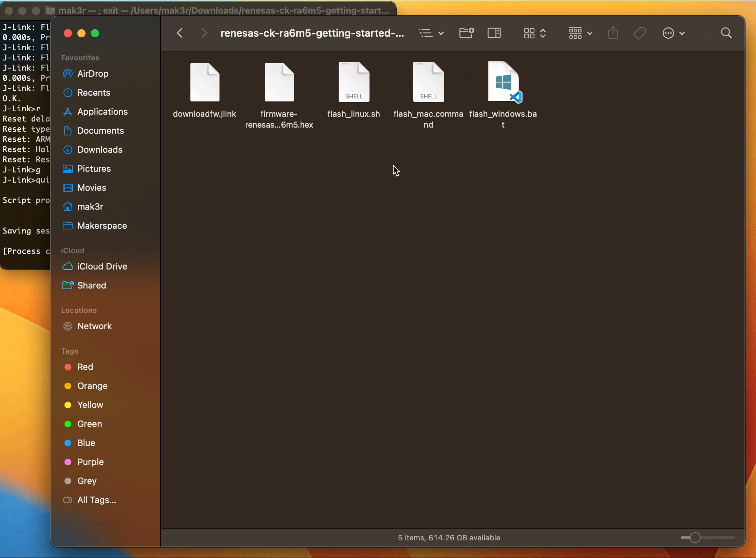This screenshot has width=756, height=558.
Task: Select iCloud Drive in the sidebar
Action: click(x=102, y=266)
